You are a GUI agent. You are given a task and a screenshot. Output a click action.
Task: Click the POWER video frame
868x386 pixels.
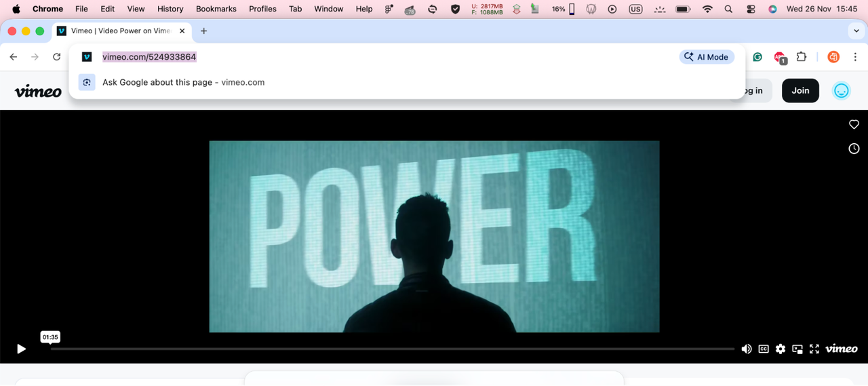434,237
